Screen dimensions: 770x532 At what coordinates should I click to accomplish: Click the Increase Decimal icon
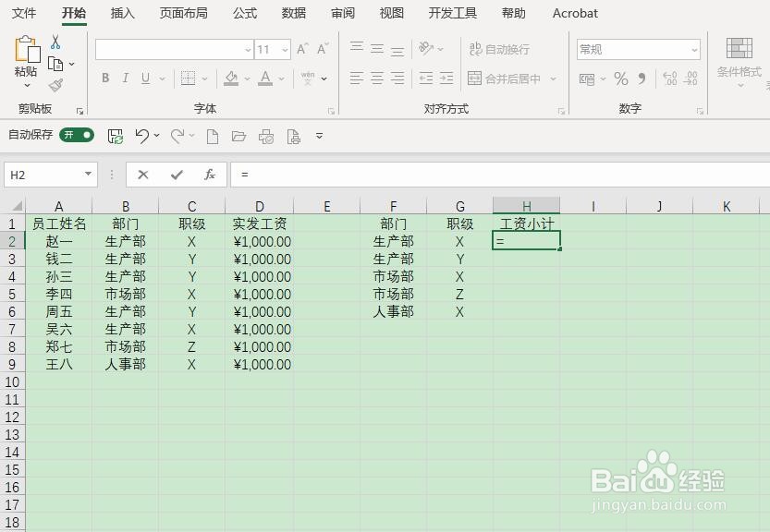pos(670,79)
